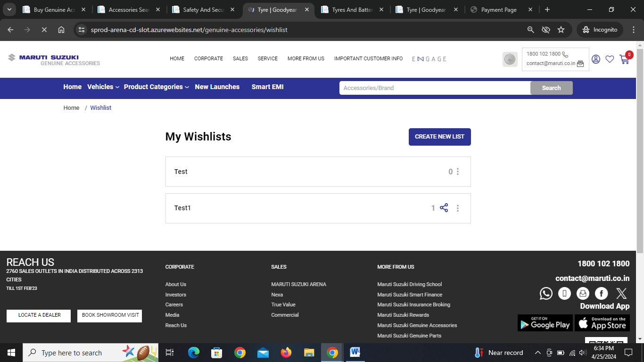644x362 pixels.
Task: Open the Investors footer link
Action: pos(176,295)
